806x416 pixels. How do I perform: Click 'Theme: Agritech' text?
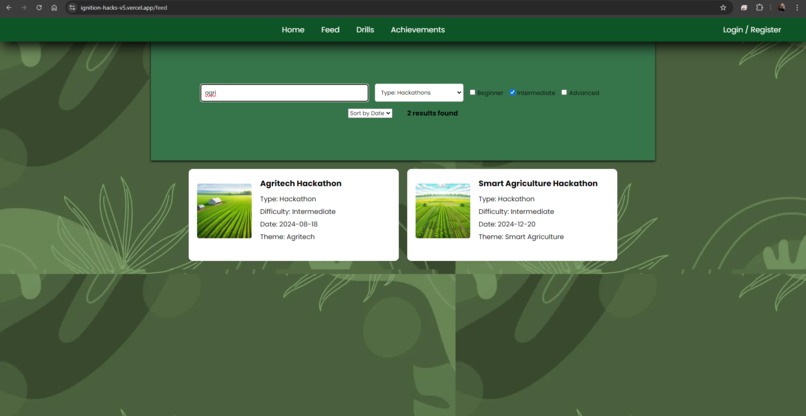(287, 237)
